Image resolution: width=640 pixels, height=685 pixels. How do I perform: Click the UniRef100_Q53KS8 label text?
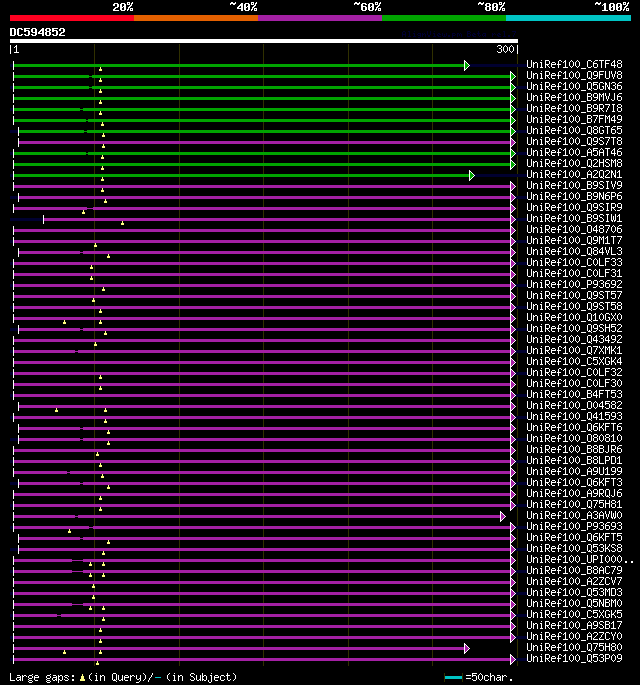coord(574,548)
